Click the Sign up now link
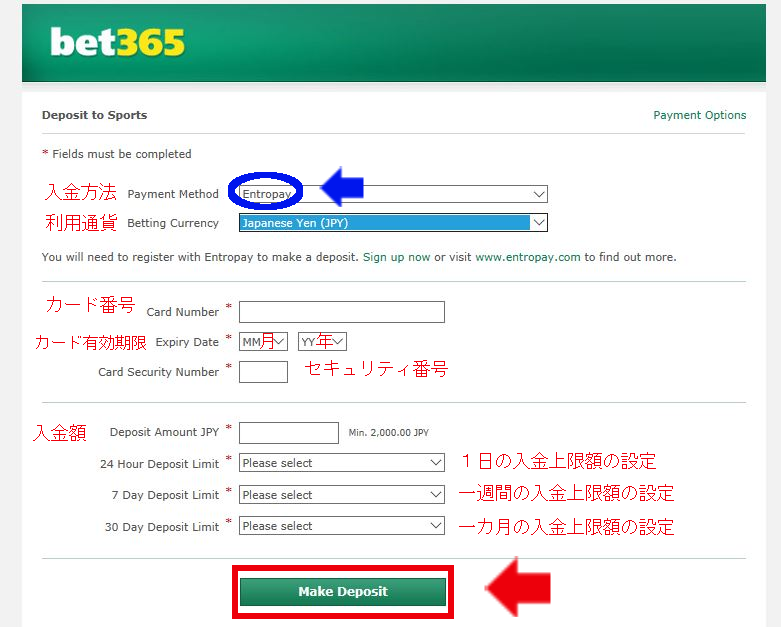The height and width of the screenshot is (627, 781). point(396,257)
